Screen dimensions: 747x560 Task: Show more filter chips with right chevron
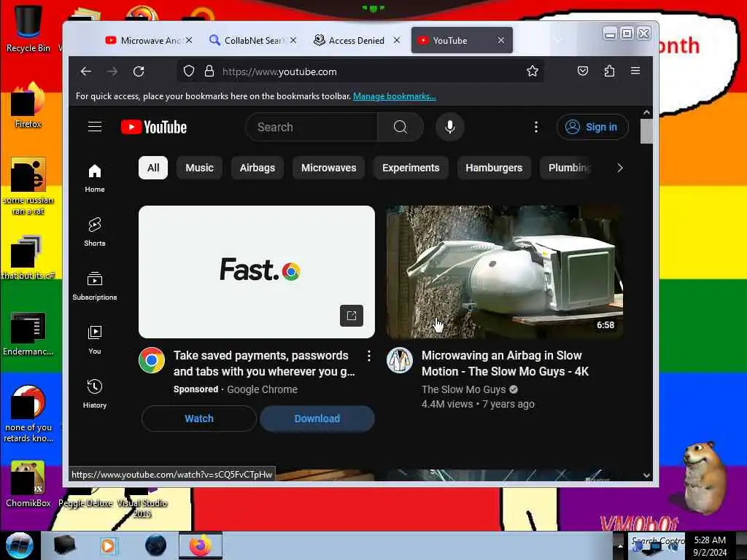(x=620, y=168)
